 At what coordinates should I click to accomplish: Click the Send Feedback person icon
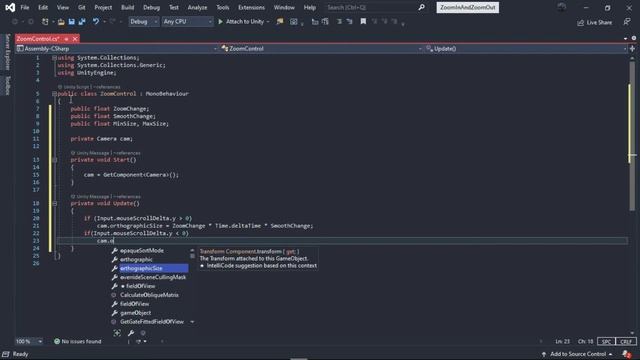(x=627, y=22)
